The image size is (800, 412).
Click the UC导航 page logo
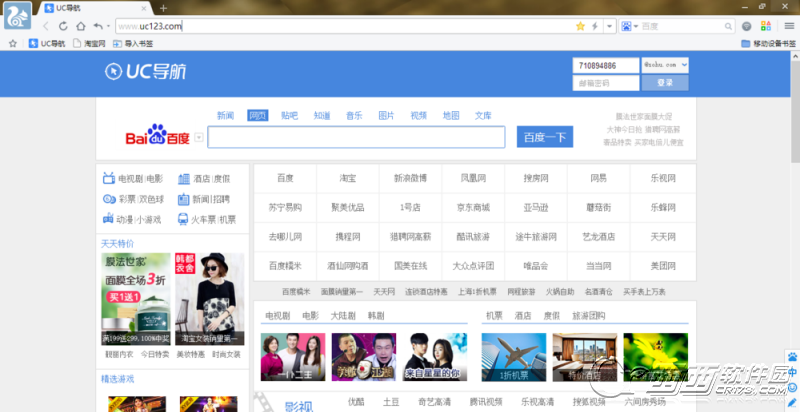point(145,71)
